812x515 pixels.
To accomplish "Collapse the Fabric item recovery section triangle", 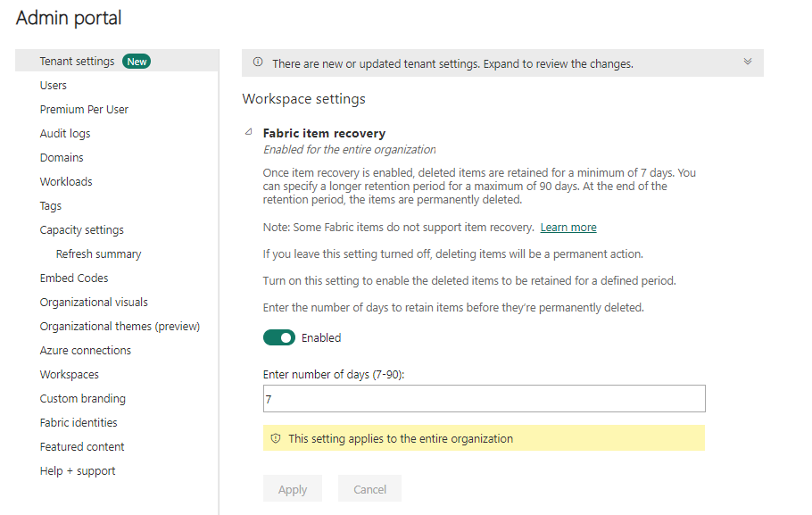I will click(x=249, y=132).
